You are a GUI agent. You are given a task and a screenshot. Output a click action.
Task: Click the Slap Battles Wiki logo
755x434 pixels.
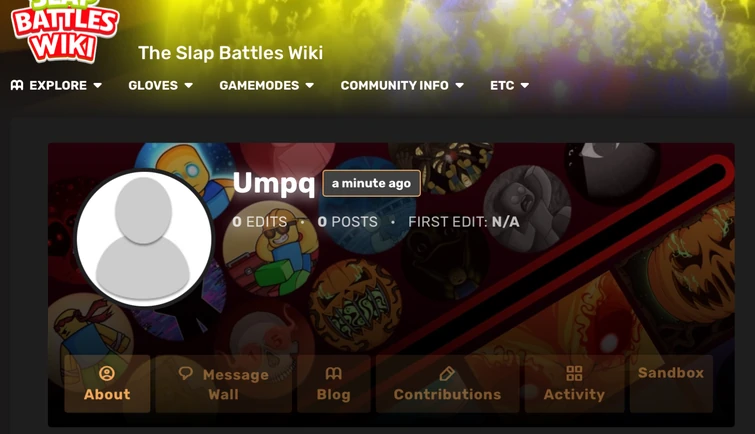point(65,30)
